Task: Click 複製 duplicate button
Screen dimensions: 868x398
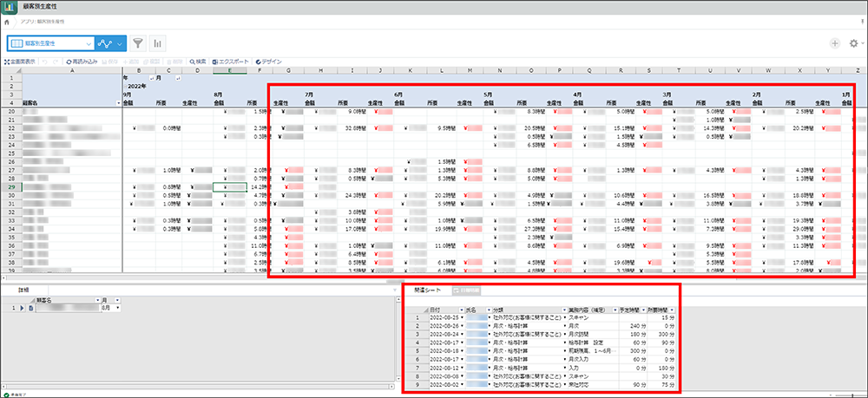Action: (x=152, y=62)
